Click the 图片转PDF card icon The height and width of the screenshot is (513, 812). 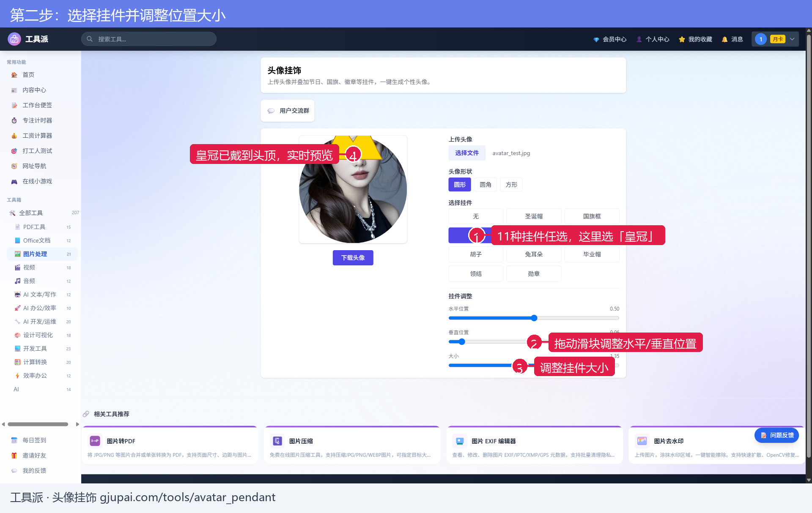click(x=95, y=441)
